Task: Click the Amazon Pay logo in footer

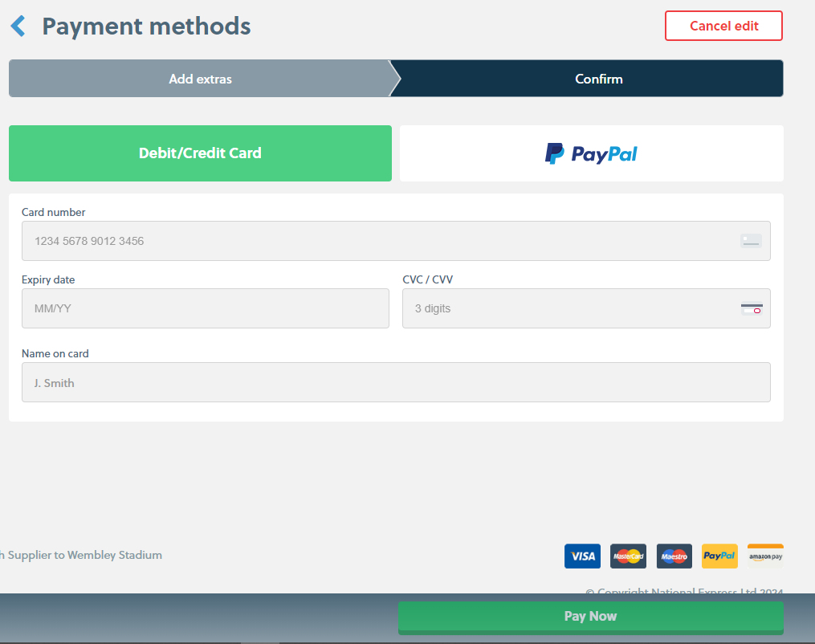Action: pos(765,556)
